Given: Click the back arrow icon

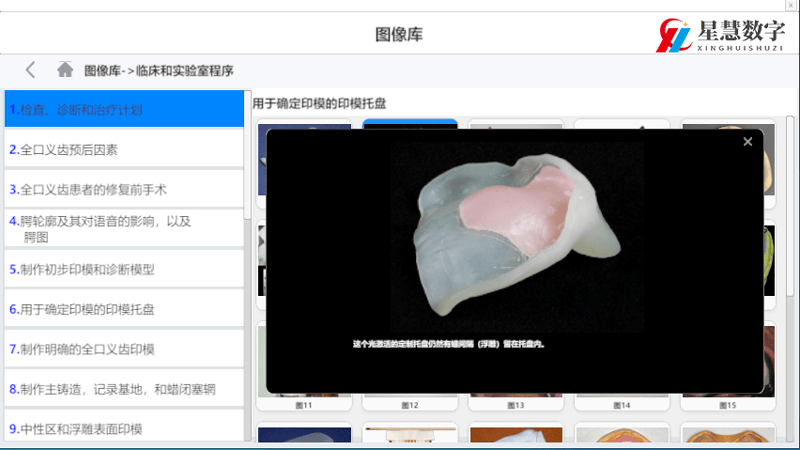Looking at the screenshot, I should [x=31, y=70].
